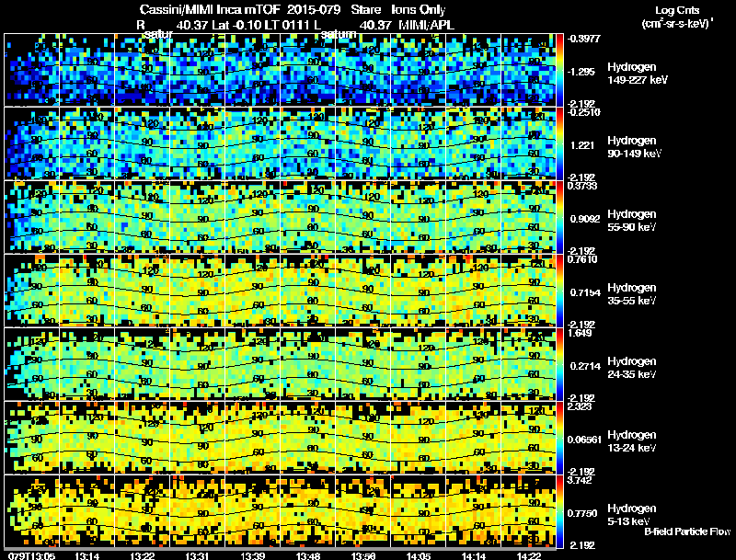
Task: Click the 'Hydrogen 24-35 keV' label
Action: pos(632,368)
